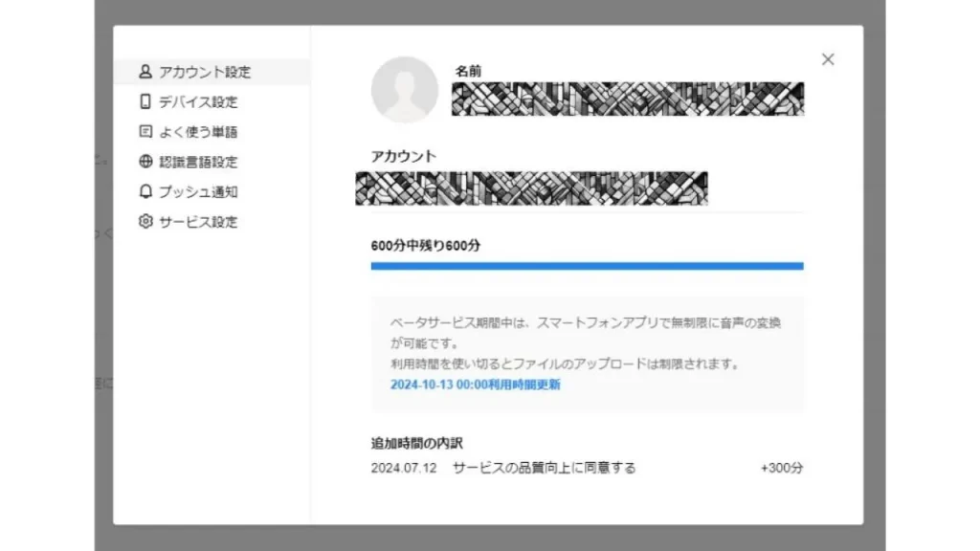
Task: Click the gear icon beside サービス設定
Action: tap(145, 221)
